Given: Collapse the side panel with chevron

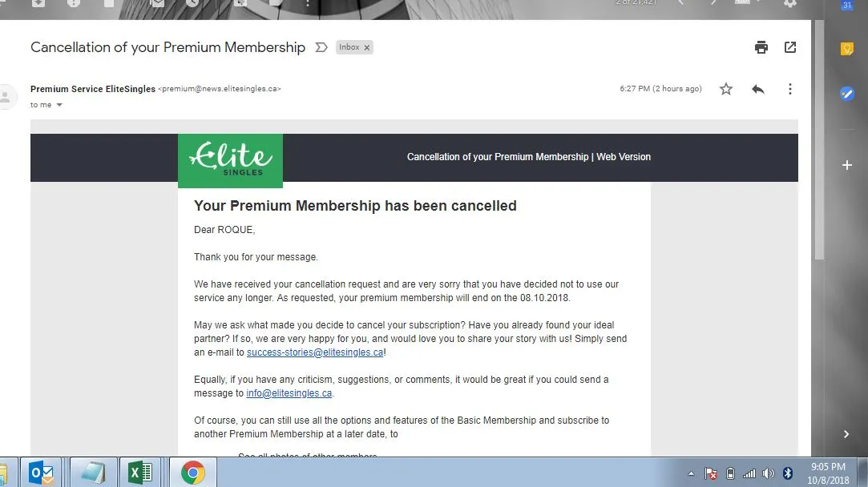Looking at the screenshot, I should point(846,434).
